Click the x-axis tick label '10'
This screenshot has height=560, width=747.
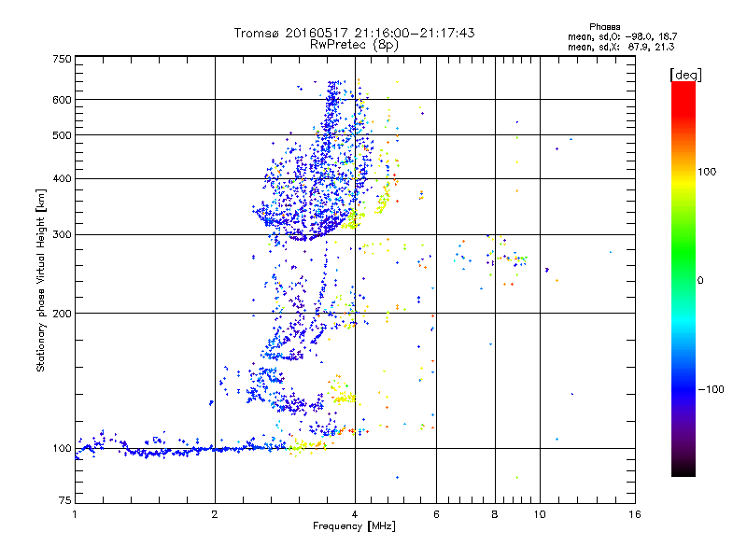pos(540,514)
